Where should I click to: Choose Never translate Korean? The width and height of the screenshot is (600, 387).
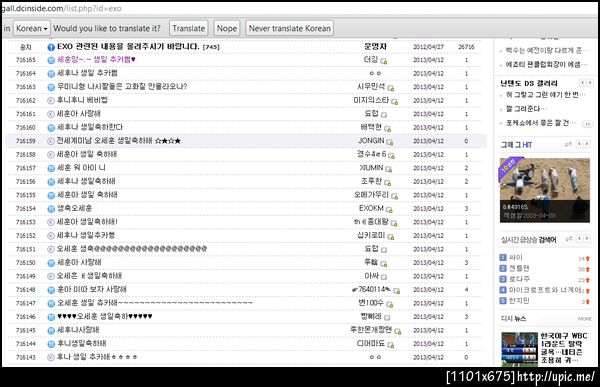point(289,28)
